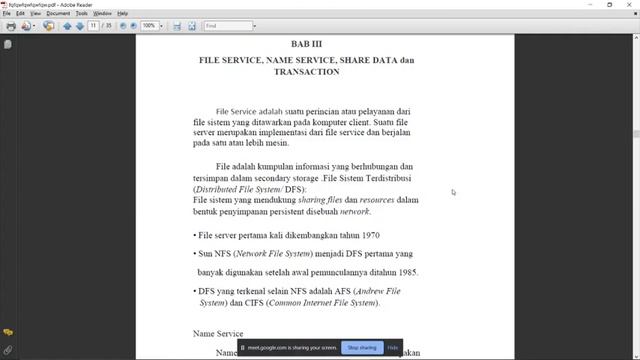Image resolution: width=640 pixels, height=360 pixels.
Task: Click the scrollbar up arrow
Action: [x=636, y=38]
